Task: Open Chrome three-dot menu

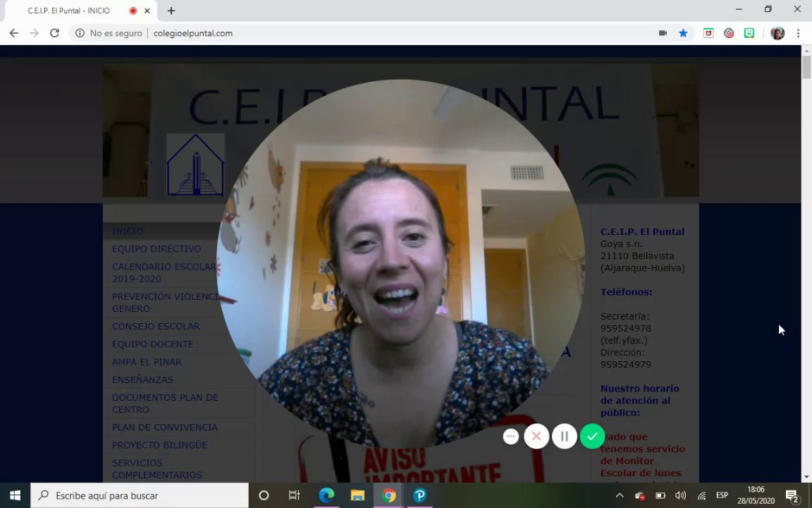Action: 798,33
